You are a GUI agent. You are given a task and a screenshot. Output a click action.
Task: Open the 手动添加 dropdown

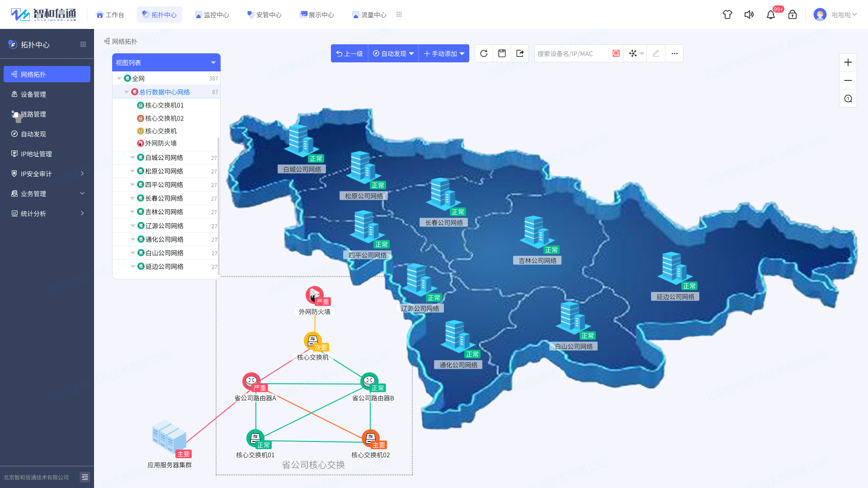pyautogui.click(x=444, y=53)
